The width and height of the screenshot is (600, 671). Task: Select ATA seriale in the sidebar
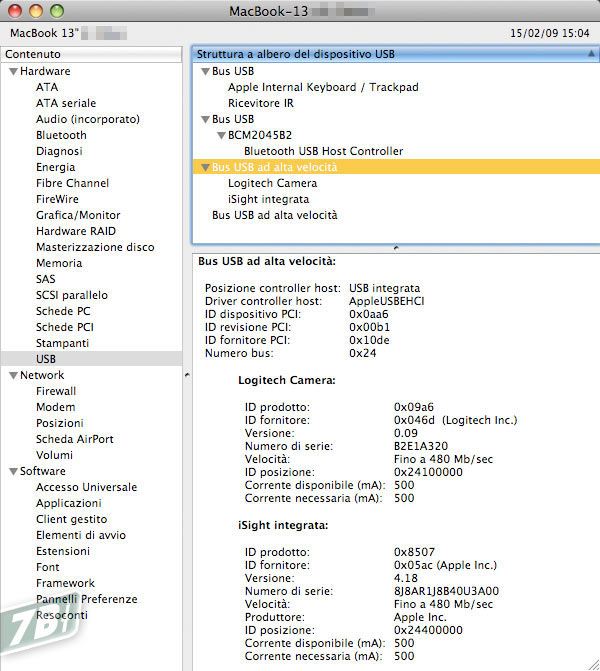coord(66,103)
